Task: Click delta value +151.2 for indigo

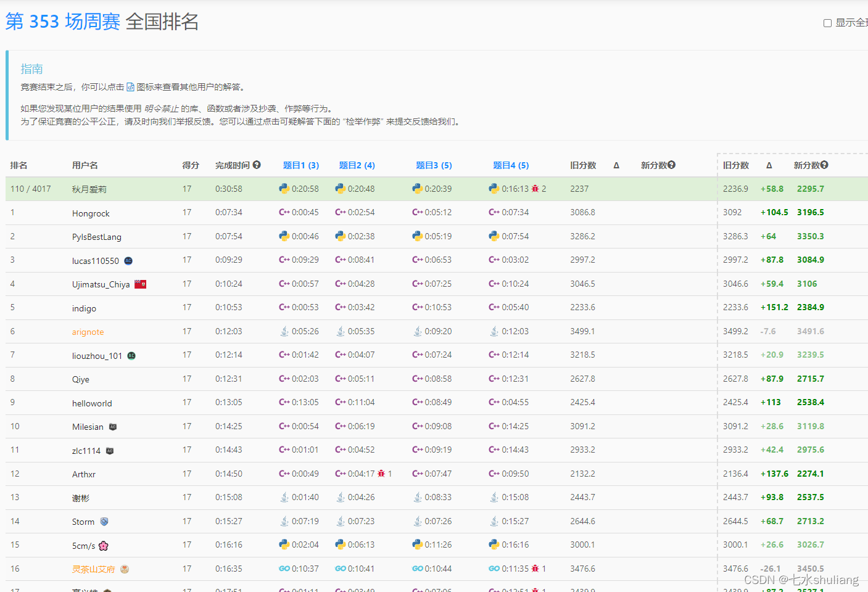Action: click(x=774, y=307)
